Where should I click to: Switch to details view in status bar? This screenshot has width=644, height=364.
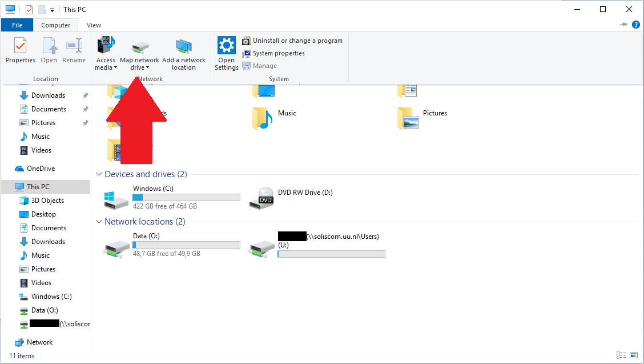pos(621,355)
